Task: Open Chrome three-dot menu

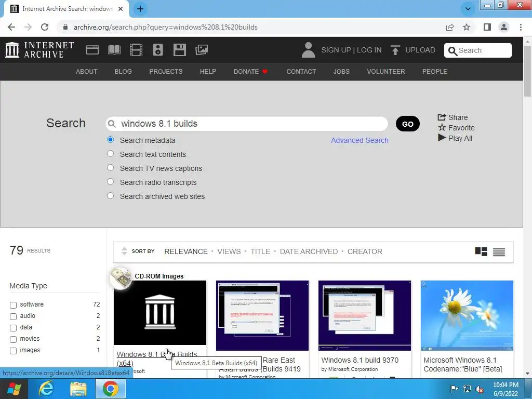Action: 521,27
